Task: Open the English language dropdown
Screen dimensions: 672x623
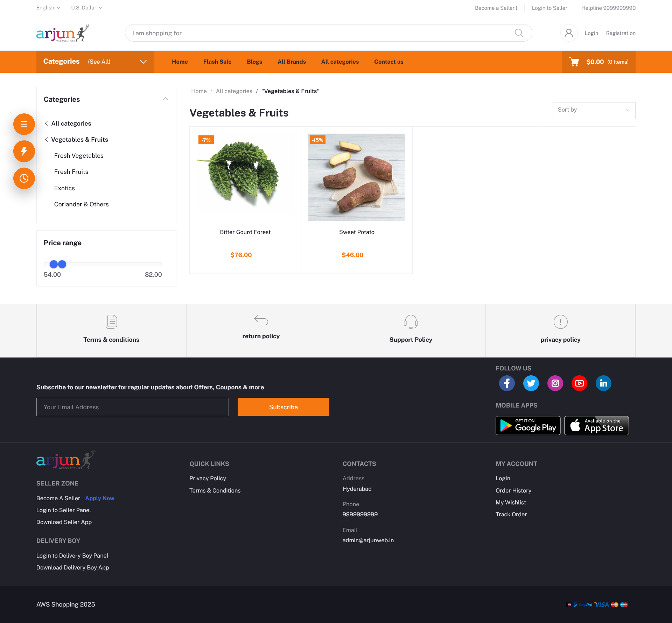Action: pos(48,8)
